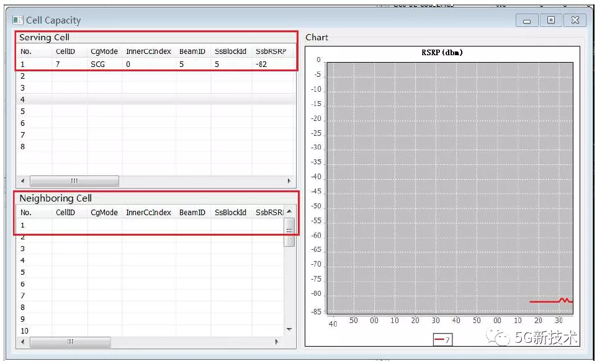Select the SCG cell in Serving Cell row 1
Screen dimensions: 597x364
click(97, 64)
